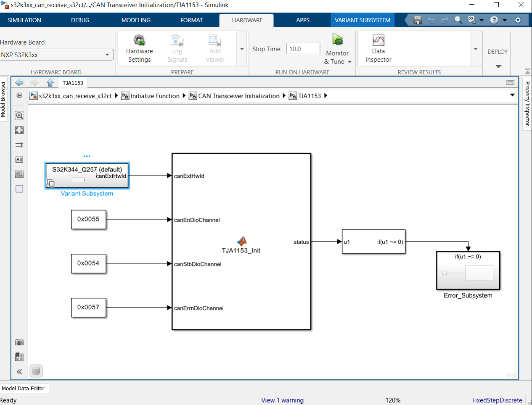Toggle the Property Inspector side panel
This screenshot has height=405, width=532.
(x=527, y=103)
